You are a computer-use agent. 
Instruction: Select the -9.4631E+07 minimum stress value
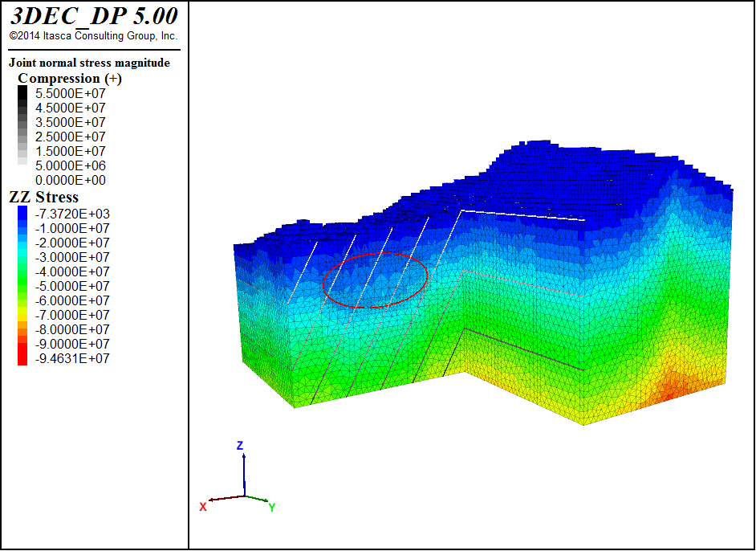tap(72, 358)
